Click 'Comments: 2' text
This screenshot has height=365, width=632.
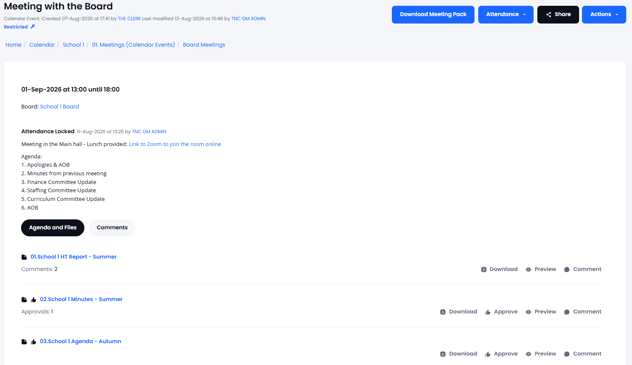click(x=40, y=269)
